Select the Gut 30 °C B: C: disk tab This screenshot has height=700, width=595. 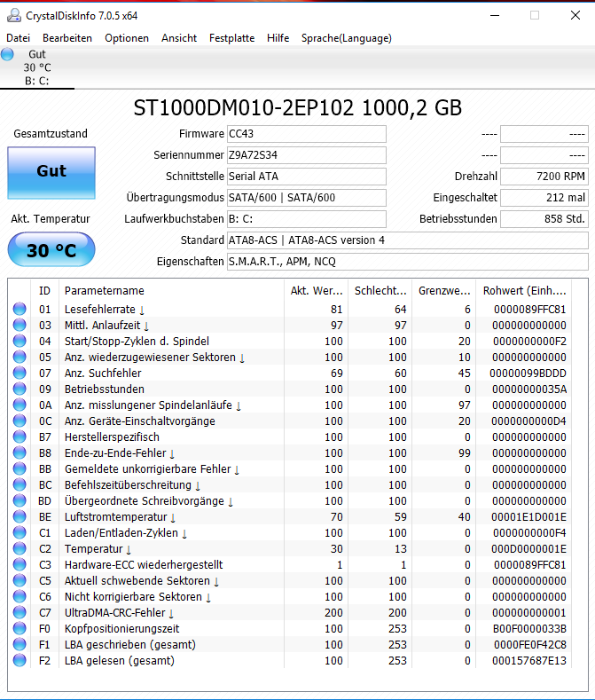pos(37,67)
